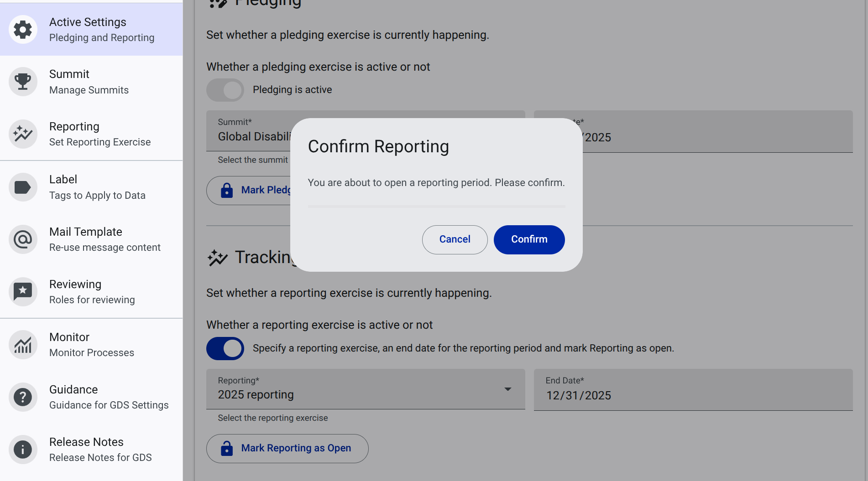Click the Monitor chart icon
868x481 pixels.
tap(23, 345)
